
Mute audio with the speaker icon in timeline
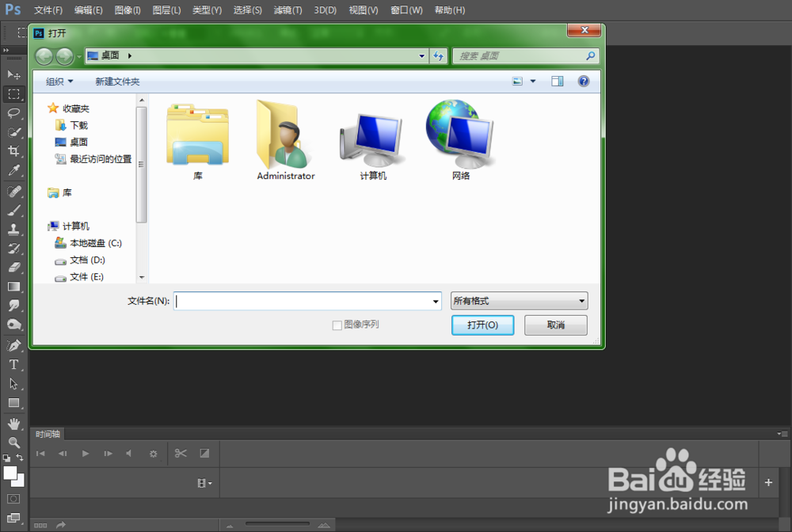(129, 454)
